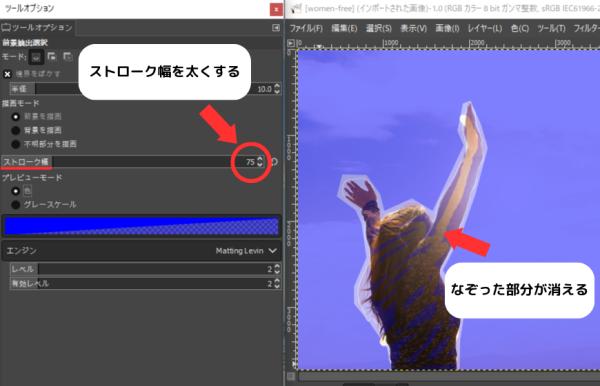Close the tool options window with red X

pos(276,9)
